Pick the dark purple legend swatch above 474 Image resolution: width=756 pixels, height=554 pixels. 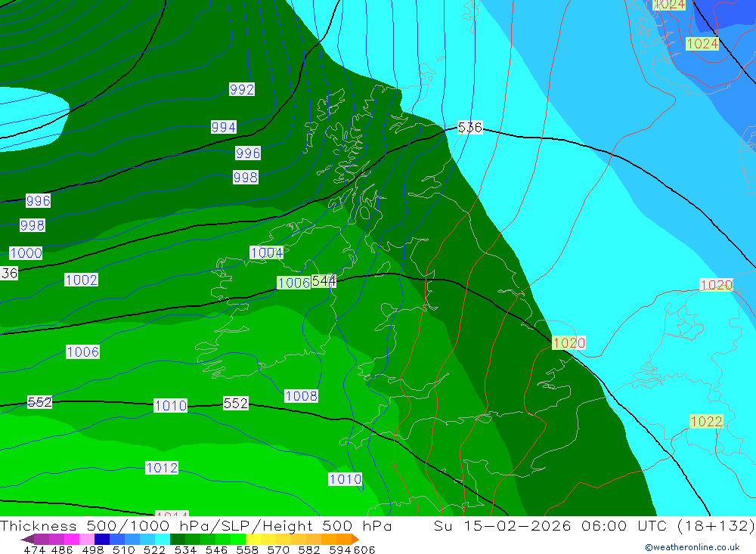(42, 539)
